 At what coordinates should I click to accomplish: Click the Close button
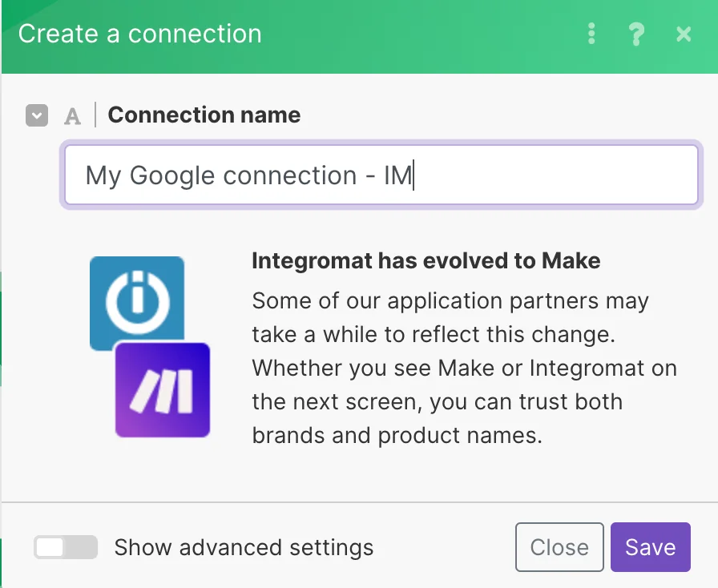[x=559, y=547]
